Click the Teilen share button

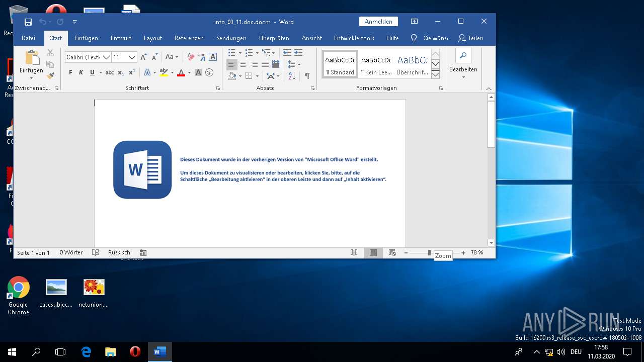[471, 38]
